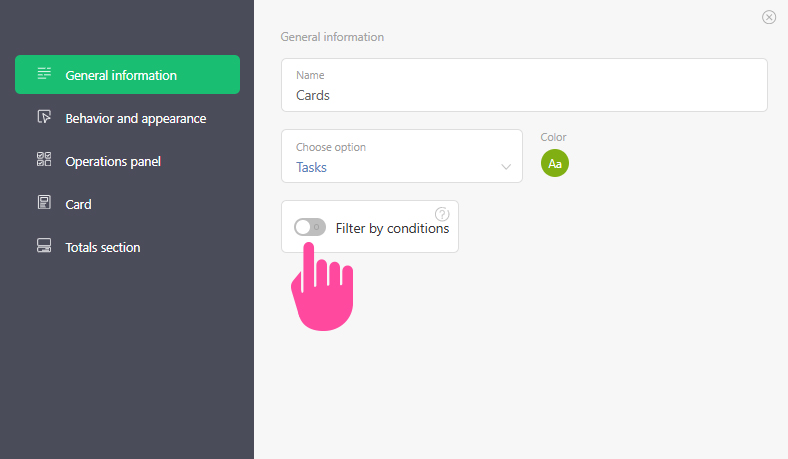Click the Operations panel grid icon
The height and width of the screenshot is (459, 788).
click(x=44, y=161)
